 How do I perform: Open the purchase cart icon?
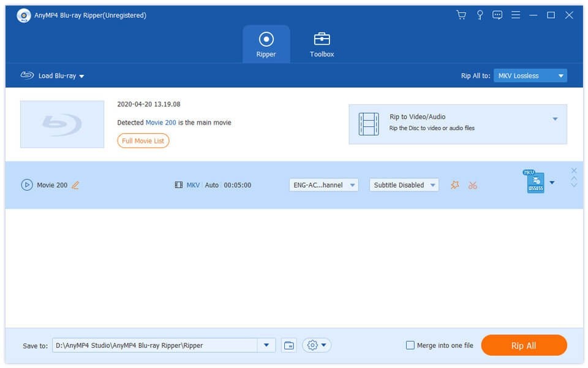(461, 14)
